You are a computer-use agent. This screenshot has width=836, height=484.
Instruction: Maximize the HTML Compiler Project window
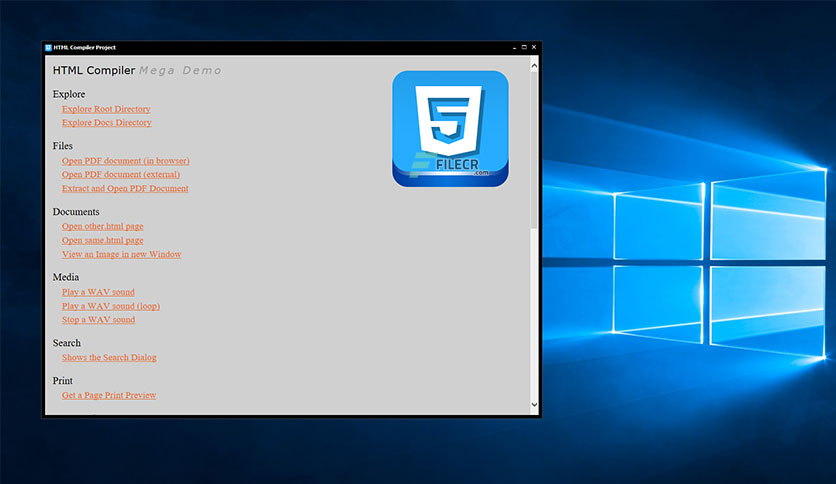coord(524,47)
